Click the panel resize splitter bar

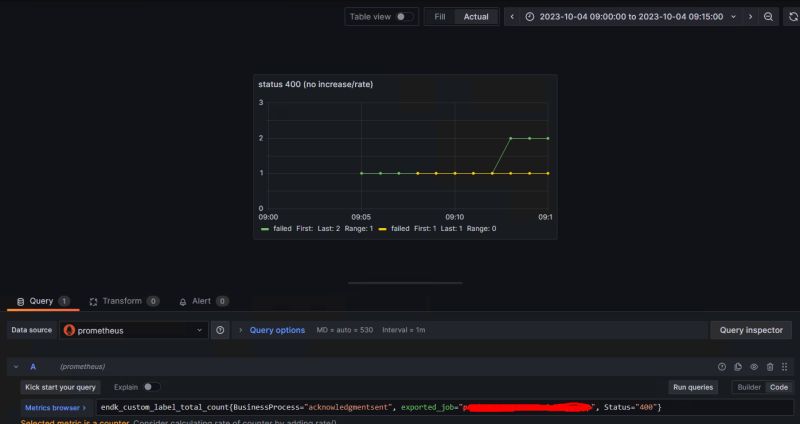click(405, 283)
